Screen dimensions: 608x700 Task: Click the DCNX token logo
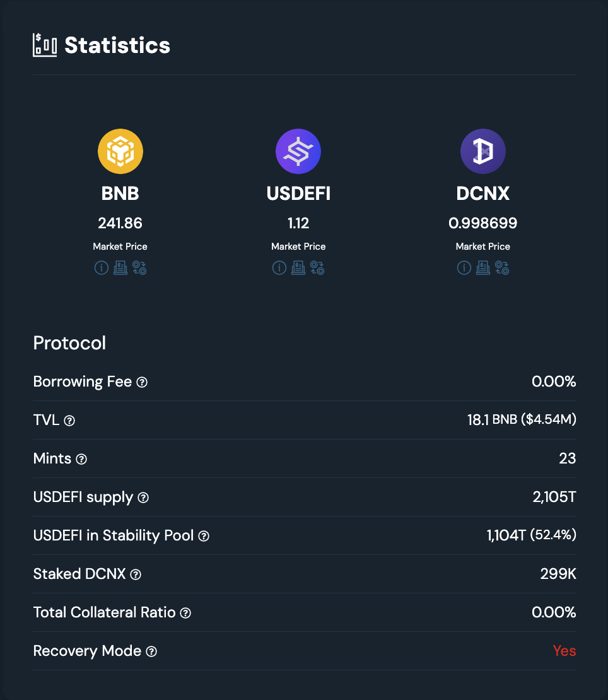point(483,151)
